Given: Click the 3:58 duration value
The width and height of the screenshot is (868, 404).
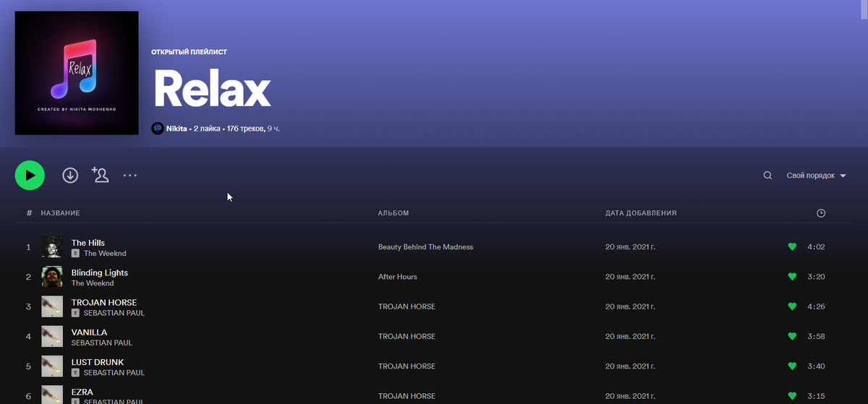Looking at the screenshot, I should 816,336.
